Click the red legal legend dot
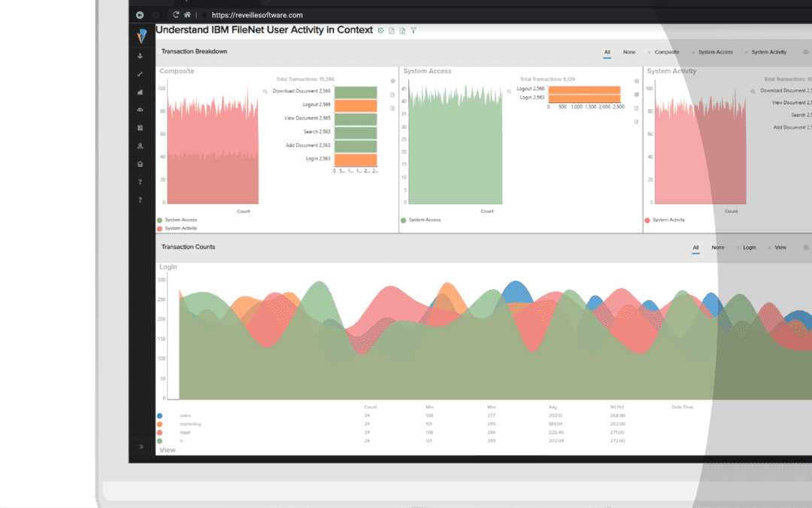This screenshot has height=508, width=812. tap(159, 432)
